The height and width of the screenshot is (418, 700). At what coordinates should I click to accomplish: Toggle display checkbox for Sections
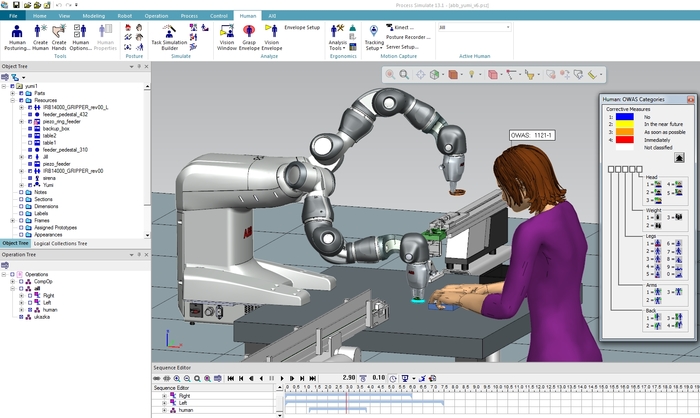click(21, 199)
